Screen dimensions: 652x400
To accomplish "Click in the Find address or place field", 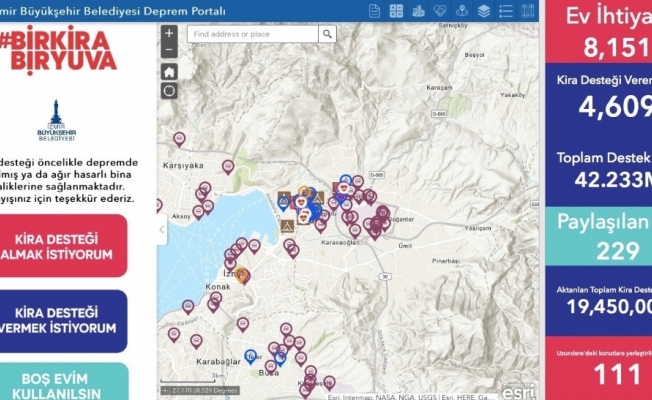I will [x=252, y=34].
